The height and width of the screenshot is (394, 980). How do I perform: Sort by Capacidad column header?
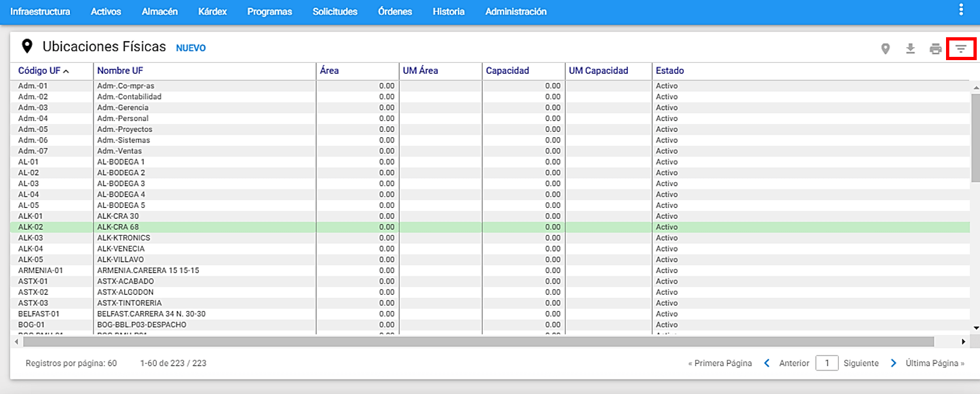(508, 71)
